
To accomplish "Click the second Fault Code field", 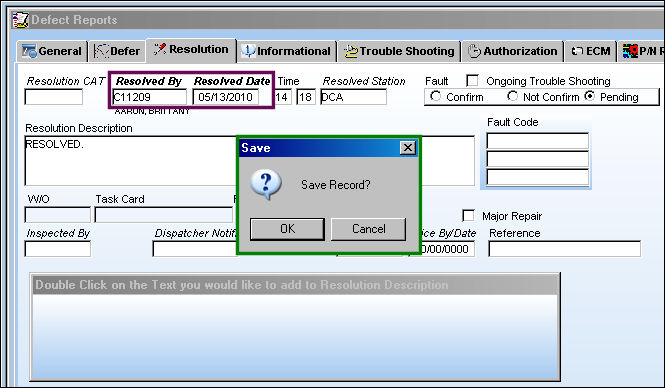I will pos(537,159).
